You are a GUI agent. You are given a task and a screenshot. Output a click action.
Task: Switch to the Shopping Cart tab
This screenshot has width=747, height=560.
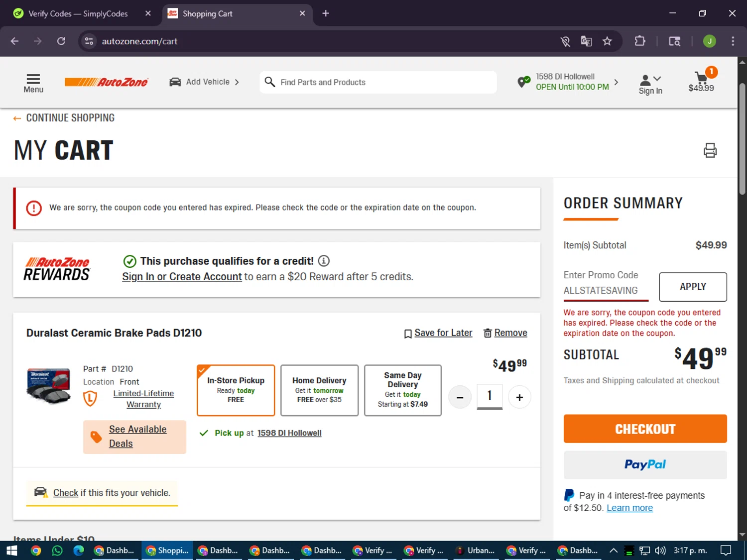237,13
